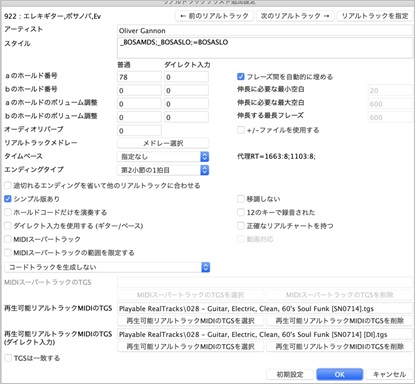Click aのホールドのボリューム調整 ダイレクト入力 field
Image resolution: width=415 pixels, height=384 pixels.
pyautogui.click(x=186, y=104)
